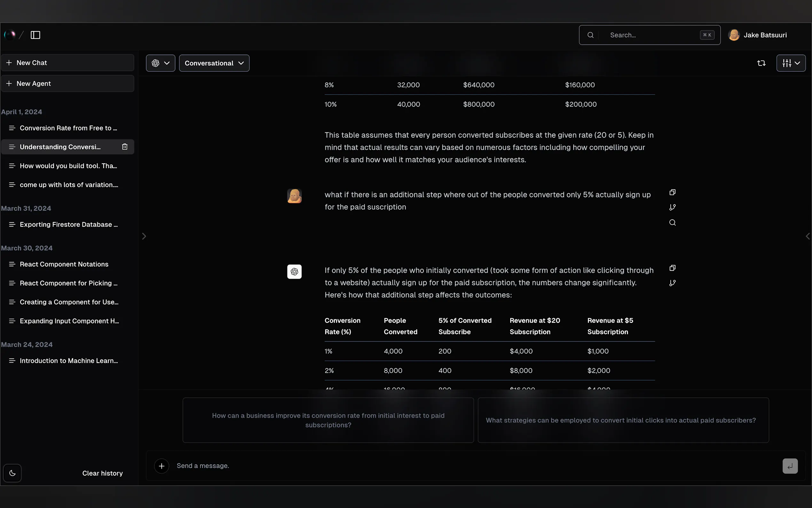Collapse left sidebar with chevron arrow
Image resolution: width=812 pixels, height=508 pixels.
144,236
